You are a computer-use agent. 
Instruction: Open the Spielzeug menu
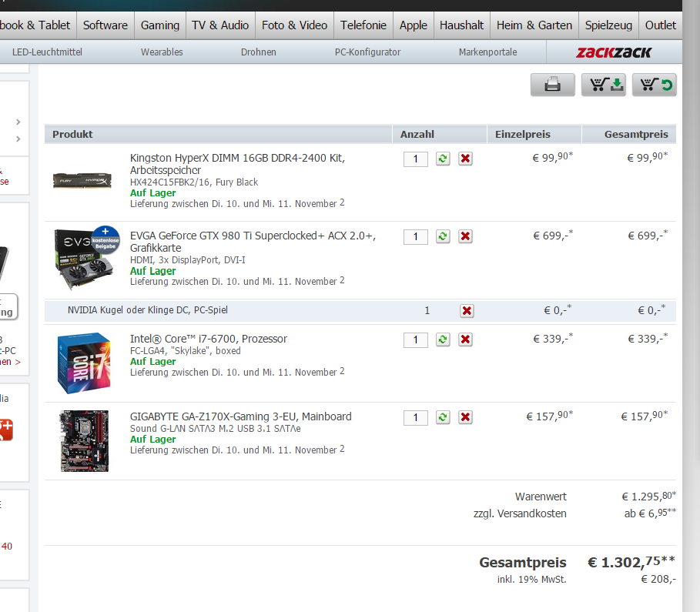608,25
